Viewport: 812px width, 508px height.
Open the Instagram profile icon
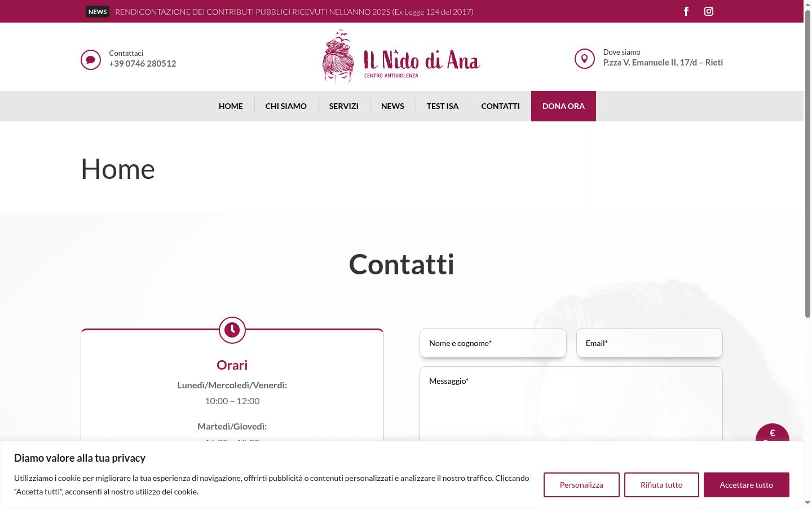click(x=709, y=11)
